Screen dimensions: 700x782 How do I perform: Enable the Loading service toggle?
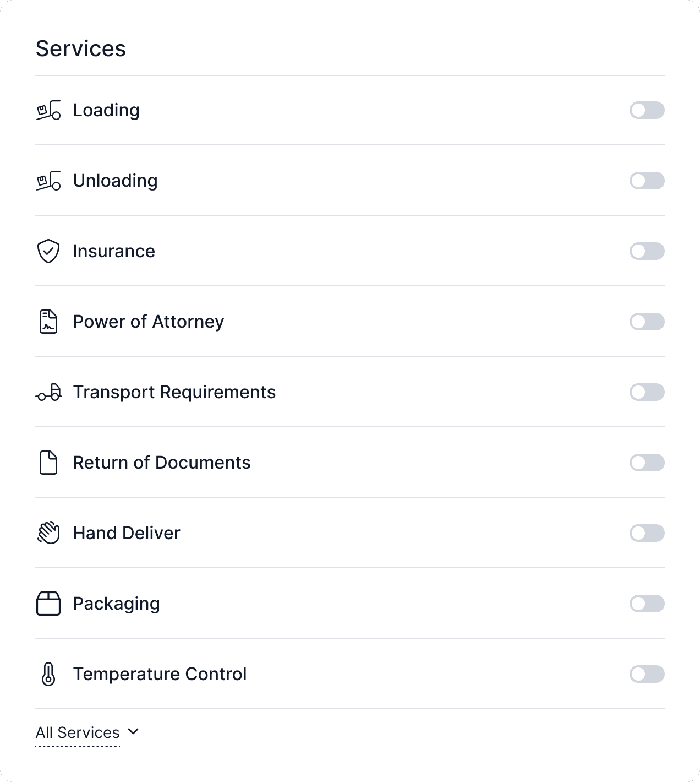(647, 110)
